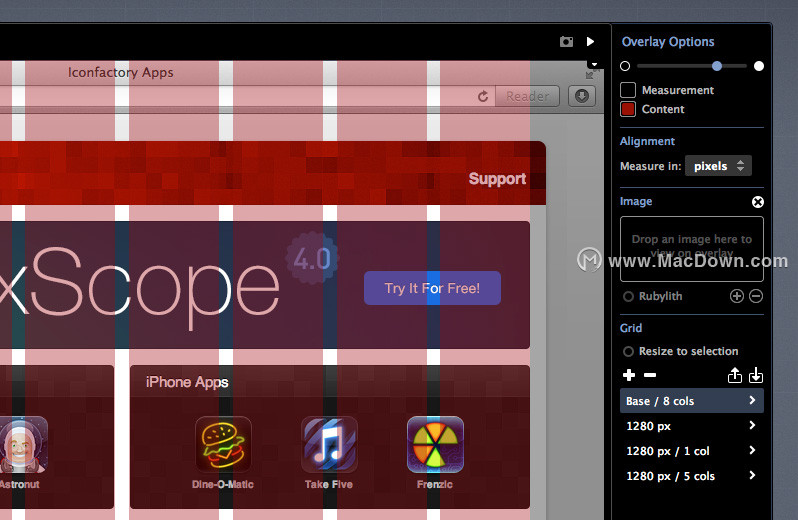Image resolution: width=798 pixels, height=520 pixels.
Task: Add a new grid with the plus button
Action: (x=629, y=375)
